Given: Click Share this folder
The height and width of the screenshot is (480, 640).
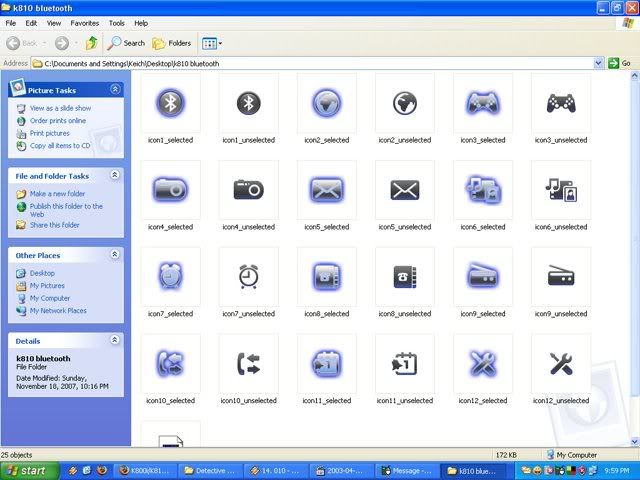Looking at the screenshot, I should coord(54,225).
